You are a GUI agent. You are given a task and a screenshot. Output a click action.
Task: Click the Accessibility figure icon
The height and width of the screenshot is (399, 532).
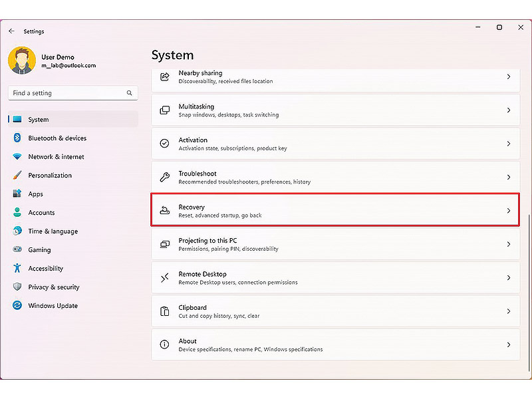[17, 268]
